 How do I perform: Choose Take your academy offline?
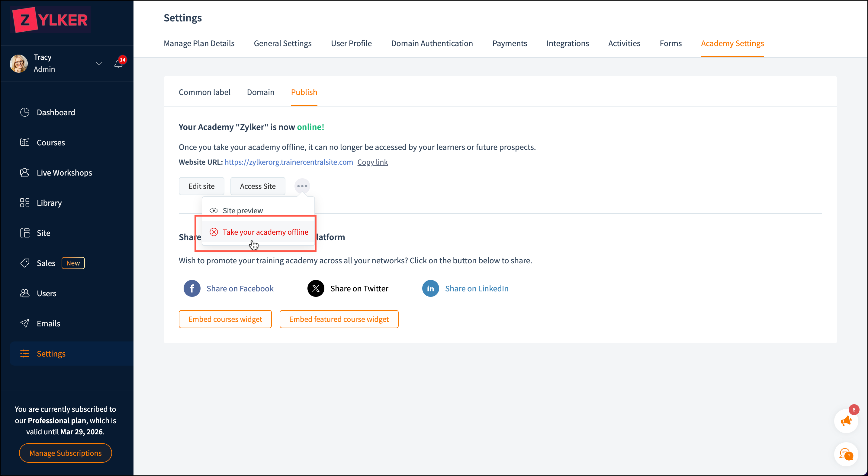tap(265, 232)
